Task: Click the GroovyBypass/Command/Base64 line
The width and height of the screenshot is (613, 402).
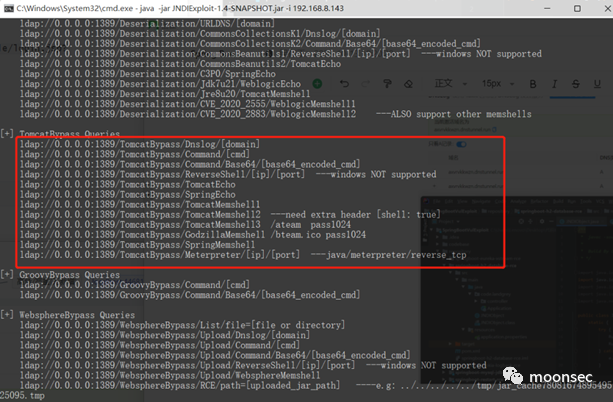Action: tap(190, 295)
